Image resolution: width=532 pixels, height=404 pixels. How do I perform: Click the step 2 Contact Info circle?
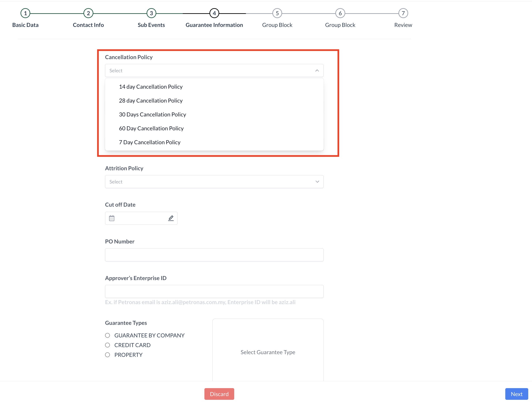coord(88,13)
